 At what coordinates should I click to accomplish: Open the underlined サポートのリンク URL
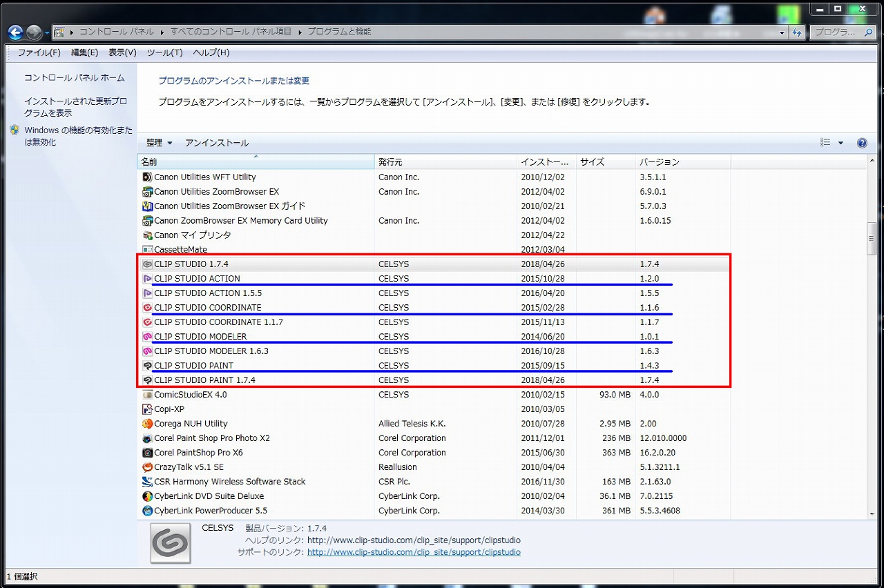pos(414,552)
